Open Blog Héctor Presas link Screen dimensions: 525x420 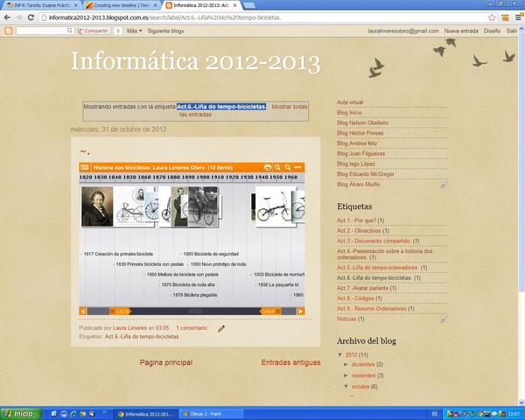tap(360, 133)
